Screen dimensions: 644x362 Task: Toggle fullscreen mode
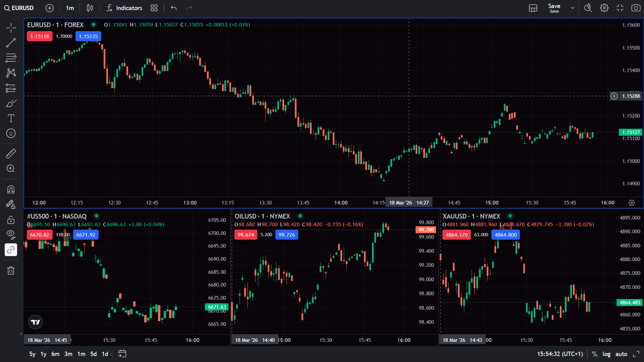pos(620,8)
